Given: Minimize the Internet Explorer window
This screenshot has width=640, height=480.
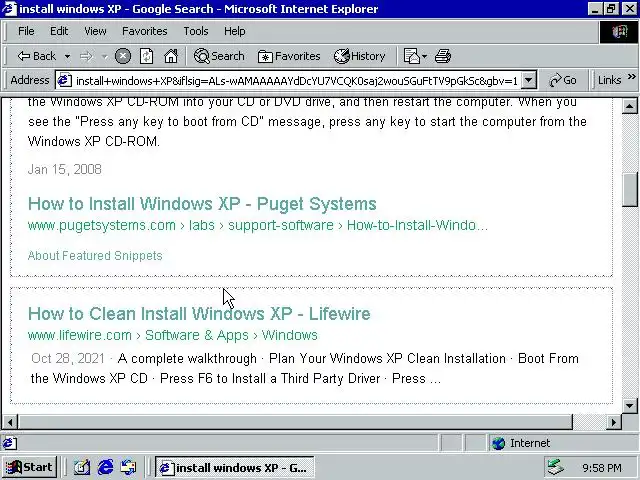Looking at the screenshot, I should pyautogui.click(x=595, y=9).
